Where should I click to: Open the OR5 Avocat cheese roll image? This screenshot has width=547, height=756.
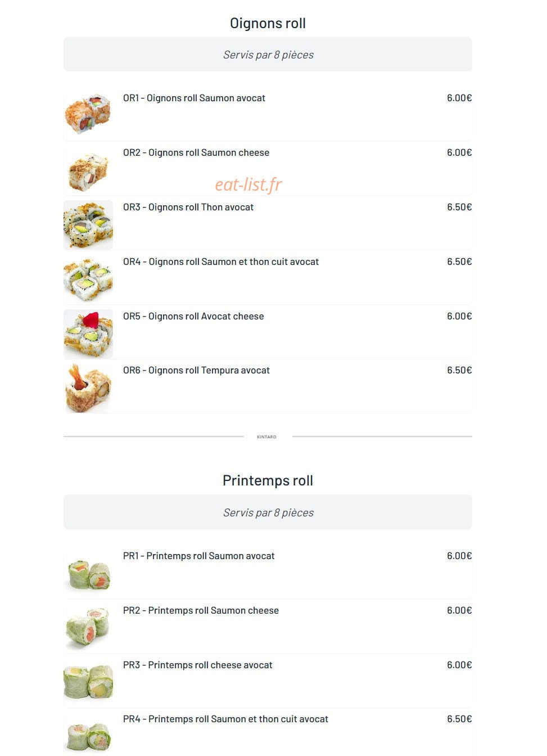[x=88, y=334]
